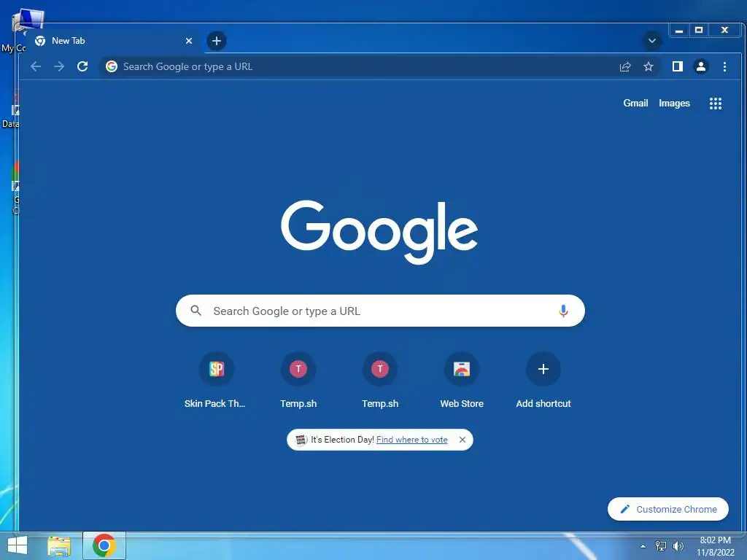The height and width of the screenshot is (560, 747).
Task: Click the magnifier icon in the search box
Action: (x=196, y=311)
